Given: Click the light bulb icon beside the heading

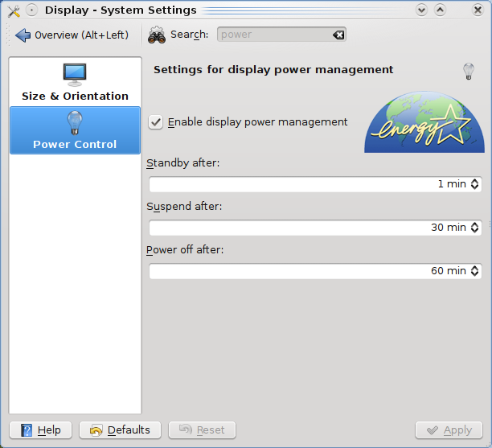Looking at the screenshot, I should [x=469, y=72].
